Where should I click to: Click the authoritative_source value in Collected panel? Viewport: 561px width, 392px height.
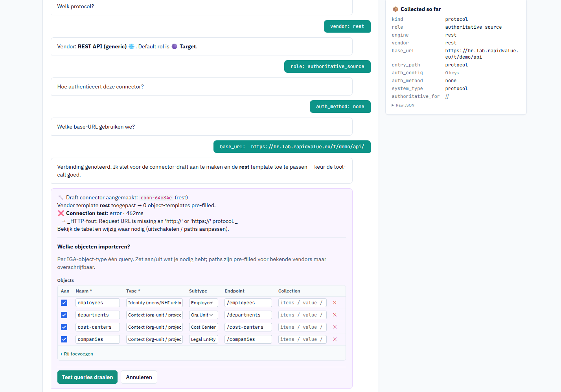(473, 27)
